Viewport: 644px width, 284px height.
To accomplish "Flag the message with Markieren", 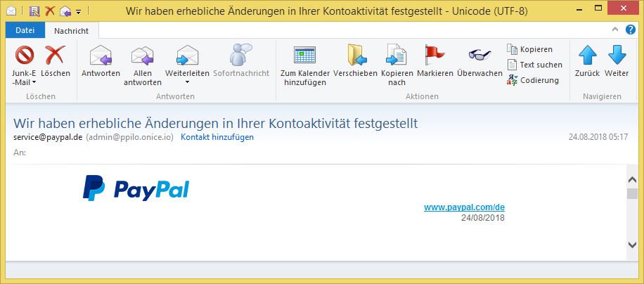I will pos(435,62).
